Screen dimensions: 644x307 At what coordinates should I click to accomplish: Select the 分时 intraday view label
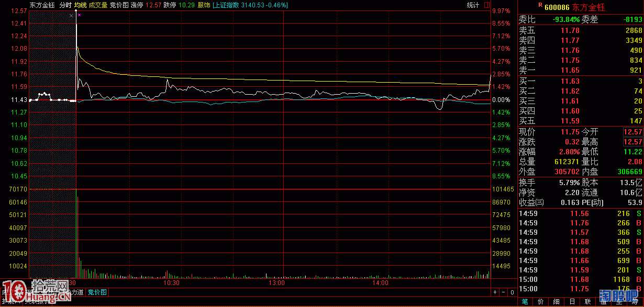point(65,5)
